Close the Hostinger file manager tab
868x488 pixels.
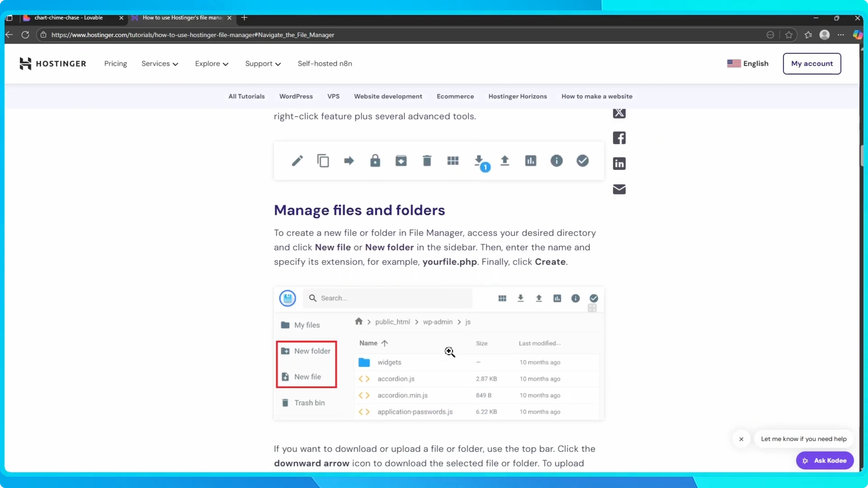(230, 18)
